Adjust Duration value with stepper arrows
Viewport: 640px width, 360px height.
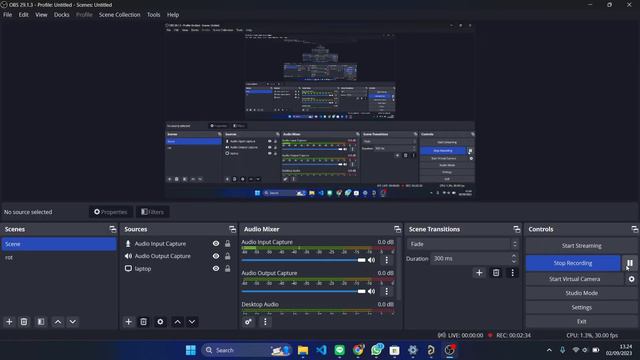(514, 258)
